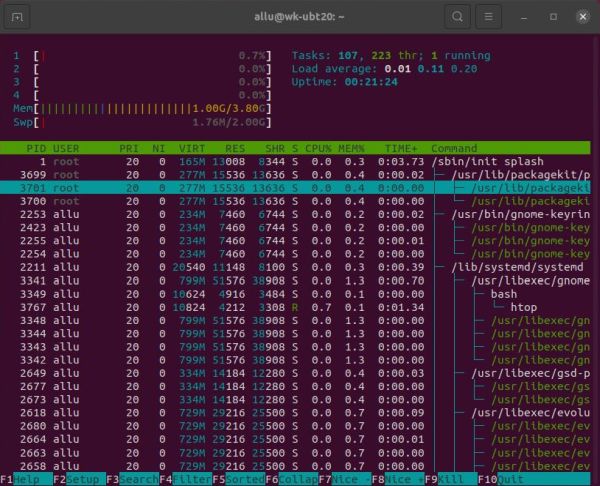Select packagekit process PID 3699
600x486 pixels.
click(x=295, y=175)
